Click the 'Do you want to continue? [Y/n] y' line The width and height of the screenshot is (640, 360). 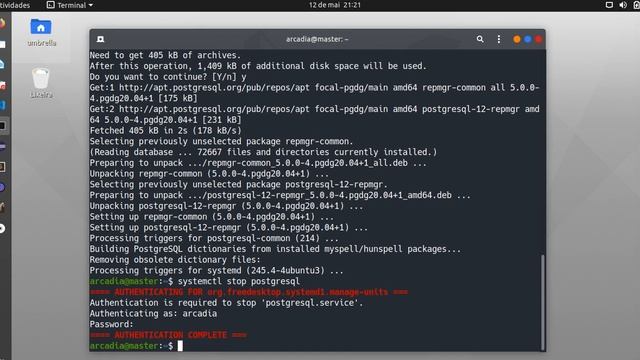[168, 77]
